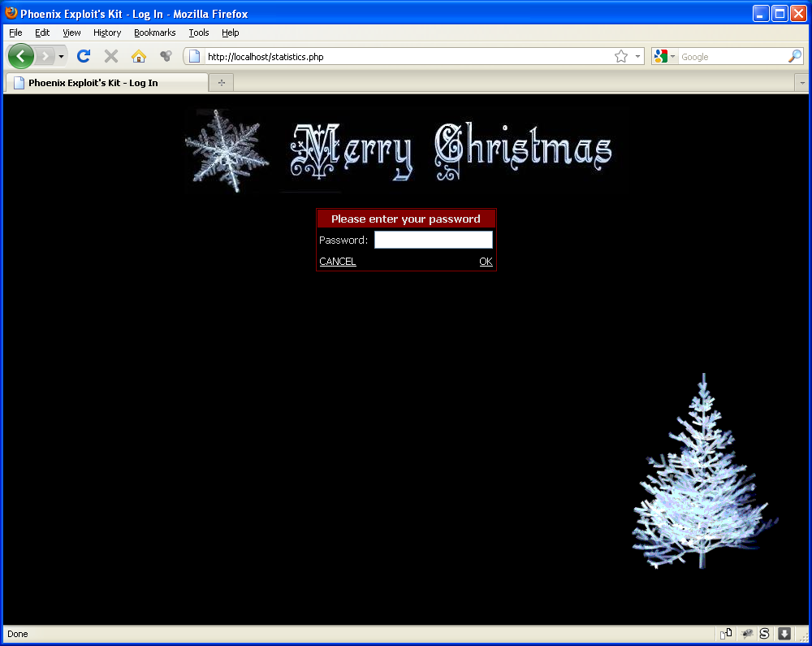Click the Reload page icon
Viewport: 812px width, 646px height.
tap(83, 56)
